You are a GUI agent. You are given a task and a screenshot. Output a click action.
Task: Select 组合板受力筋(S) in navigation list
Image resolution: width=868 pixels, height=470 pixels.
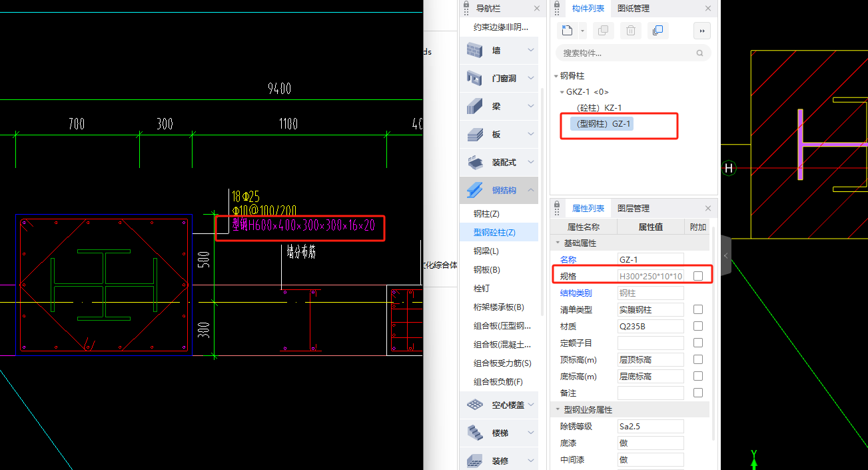502,363
